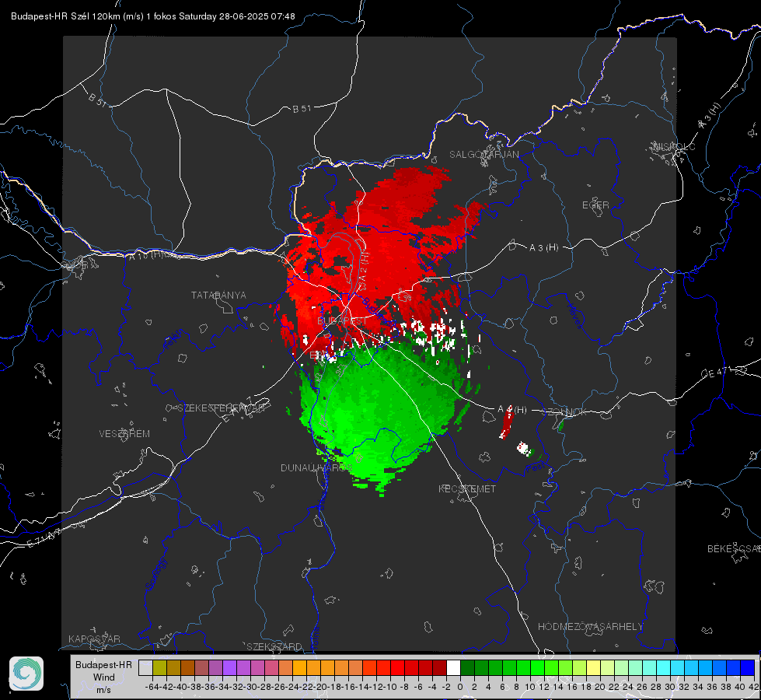Click the DUNAÚJVÁROS city label

coord(316,467)
